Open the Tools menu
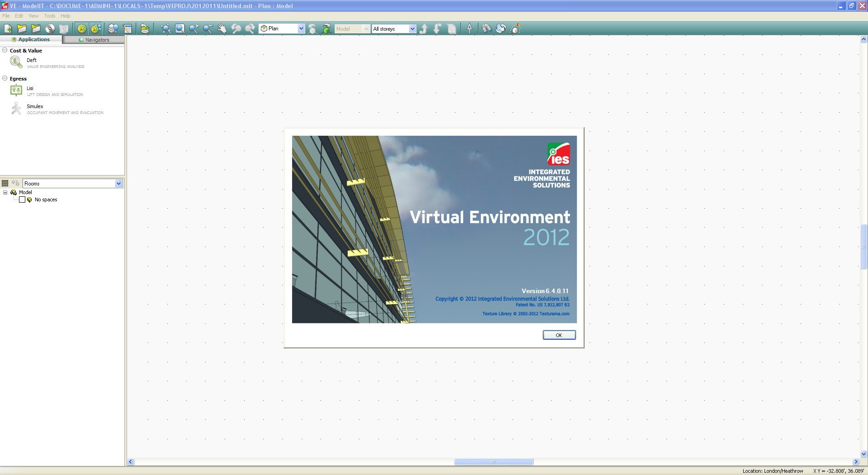The width and height of the screenshot is (868, 475). tap(50, 16)
